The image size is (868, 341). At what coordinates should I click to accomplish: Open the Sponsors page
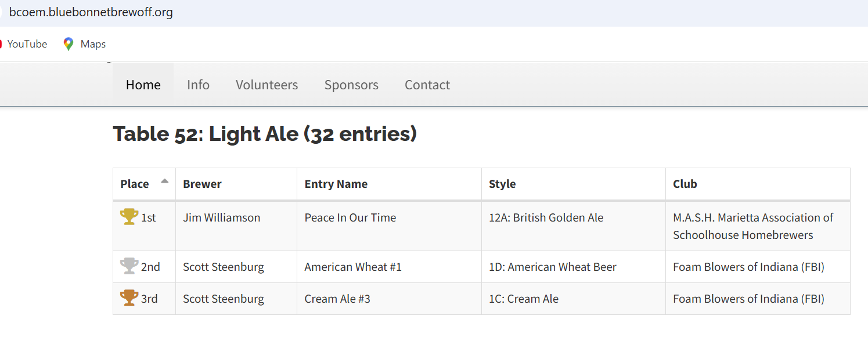point(351,85)
